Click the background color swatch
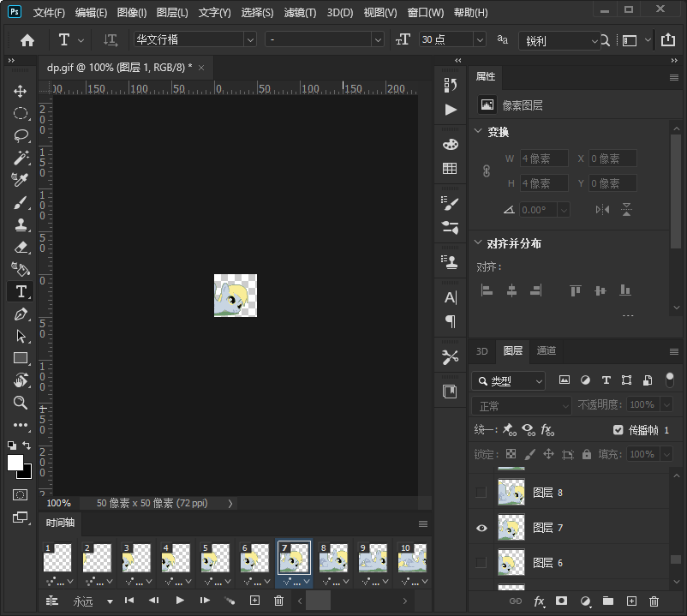This screenshot has height=616, width=687. tap(27, 474)
